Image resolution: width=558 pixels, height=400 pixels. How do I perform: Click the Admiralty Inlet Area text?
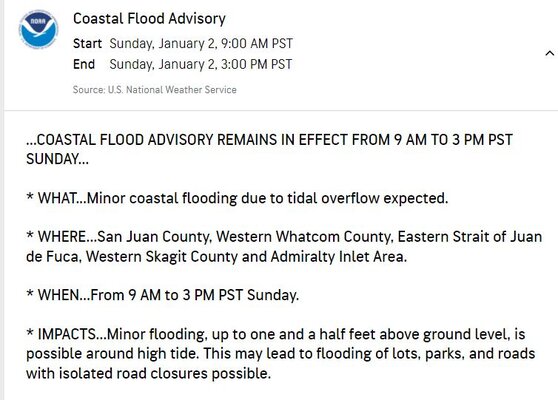click(x=338, y=257)
